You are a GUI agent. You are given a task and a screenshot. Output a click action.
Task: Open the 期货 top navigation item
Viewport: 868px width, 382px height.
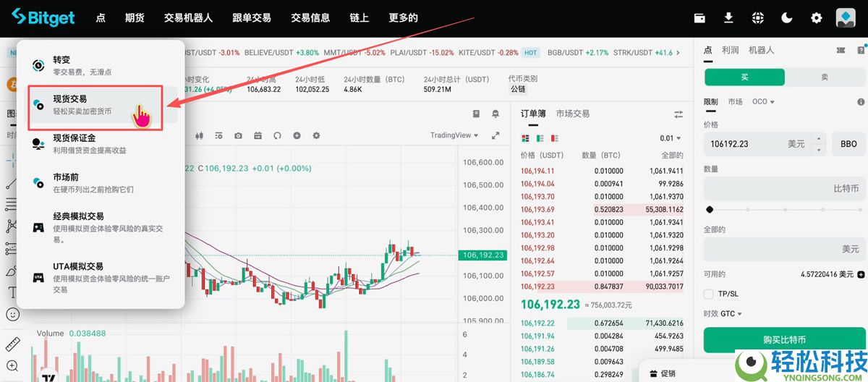134,18
